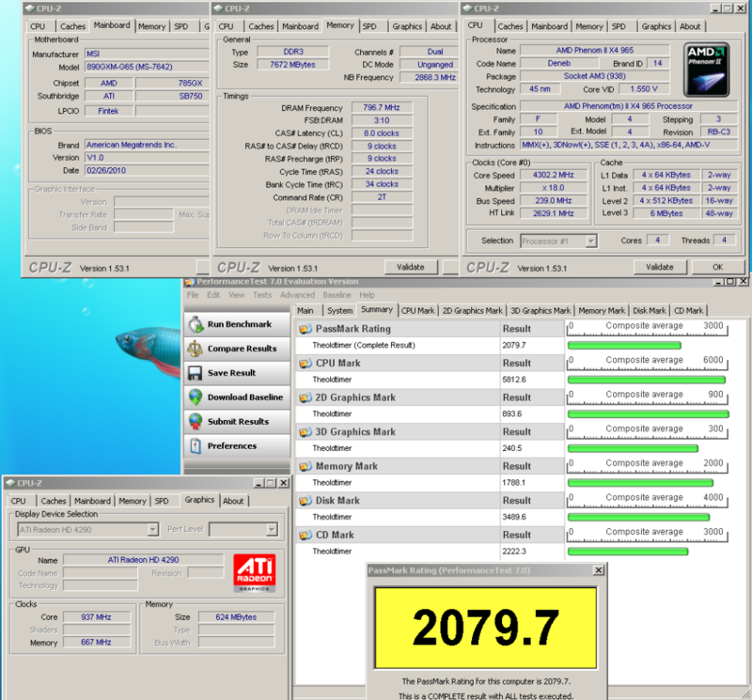Screen dimensions: 752x700
Task: Click the Compare Results scales icon
Action: point(196,349)
